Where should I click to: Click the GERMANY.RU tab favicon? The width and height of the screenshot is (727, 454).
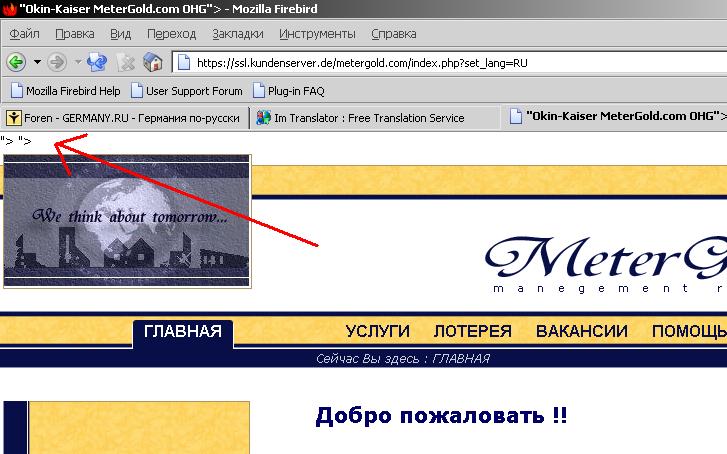pos(14,118)
